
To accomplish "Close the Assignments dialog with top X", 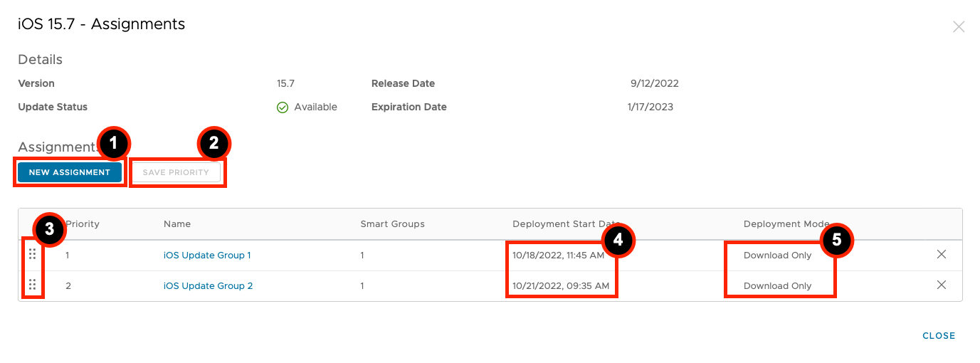I will point(959,27).
